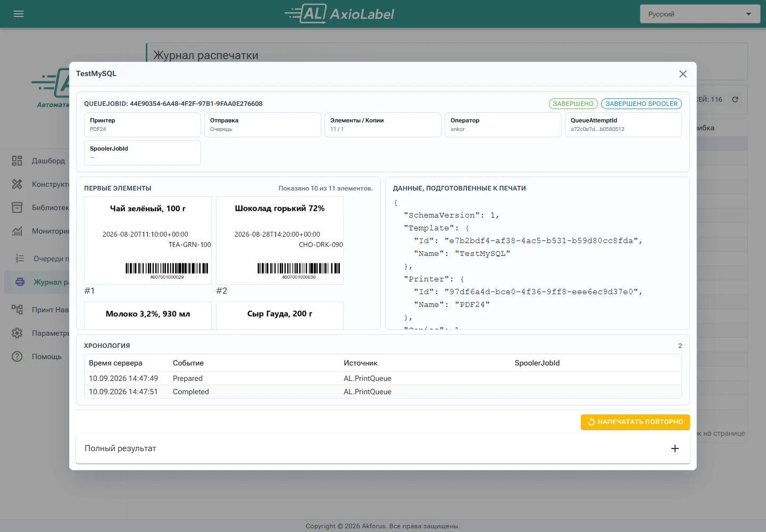Click the QUEUEJOBID identifier text

[173, 104]
